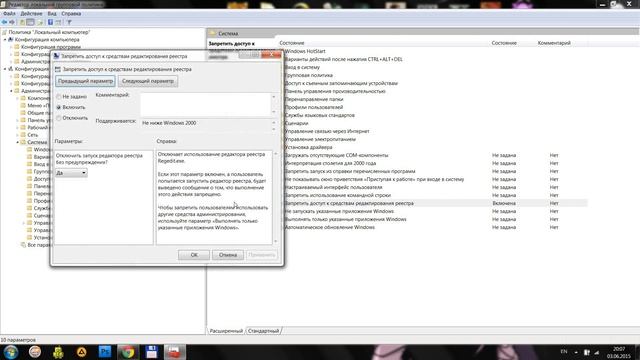Screen dimensions: 640x360
Task: Select 'Запретить использование командной строки' policy
Action: tap(338, 195)
